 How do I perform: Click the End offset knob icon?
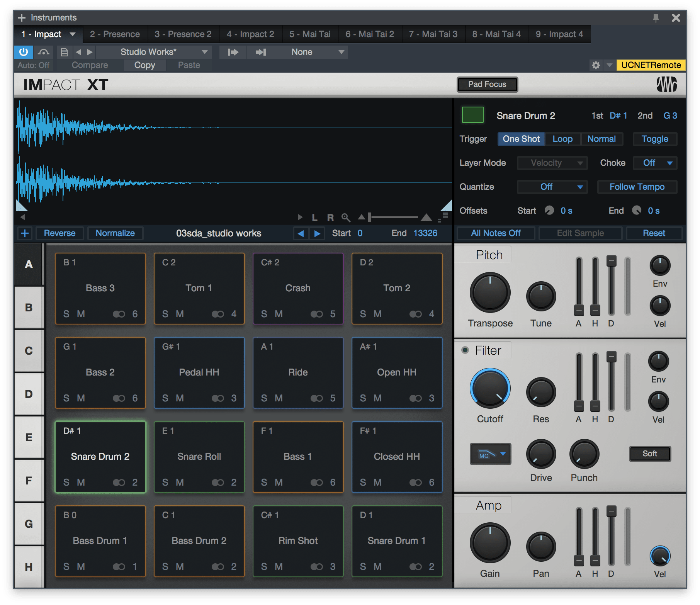point(637,210)
